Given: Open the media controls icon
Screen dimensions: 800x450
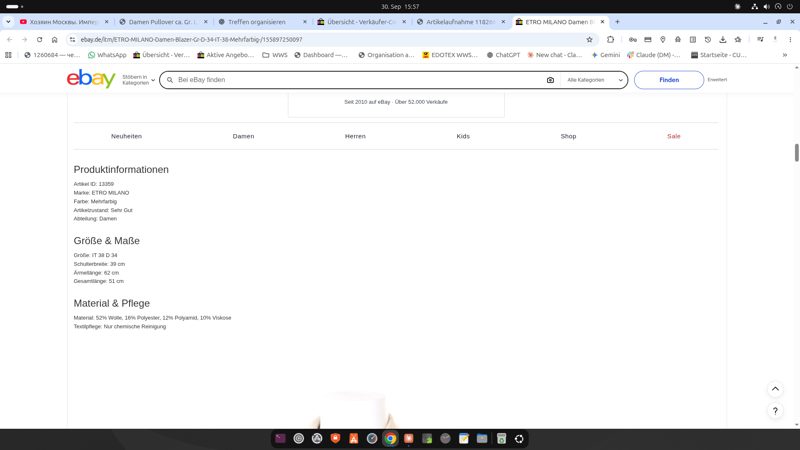Looking at the screenshot, I should [x=760, y=39].
